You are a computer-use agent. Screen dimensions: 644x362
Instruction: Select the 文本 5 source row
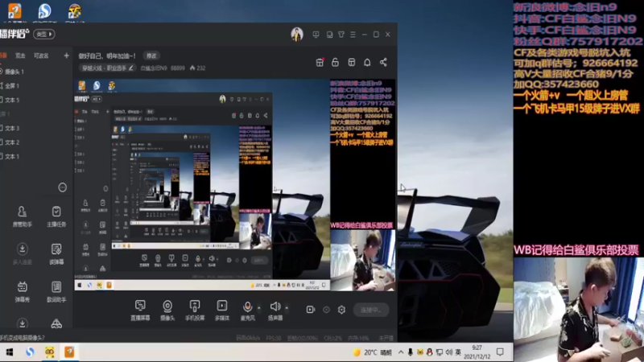36,100
